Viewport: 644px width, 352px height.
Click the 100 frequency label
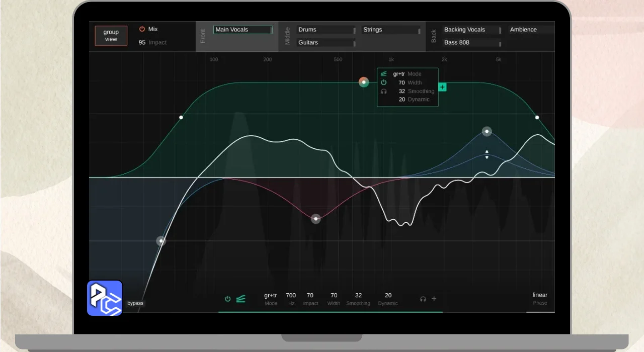(214, 59)
